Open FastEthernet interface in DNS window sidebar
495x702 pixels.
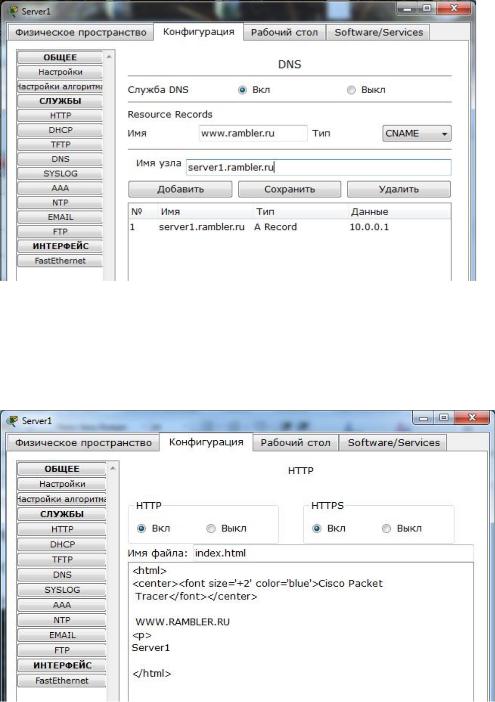[60, 261]
